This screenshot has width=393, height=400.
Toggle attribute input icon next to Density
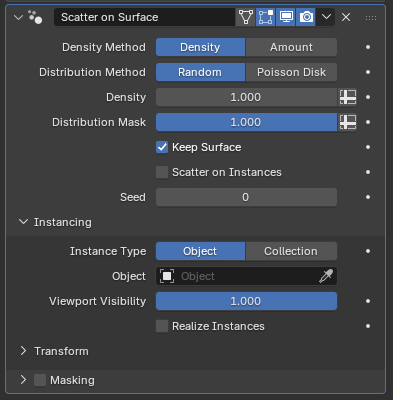[x=348, y=97]
